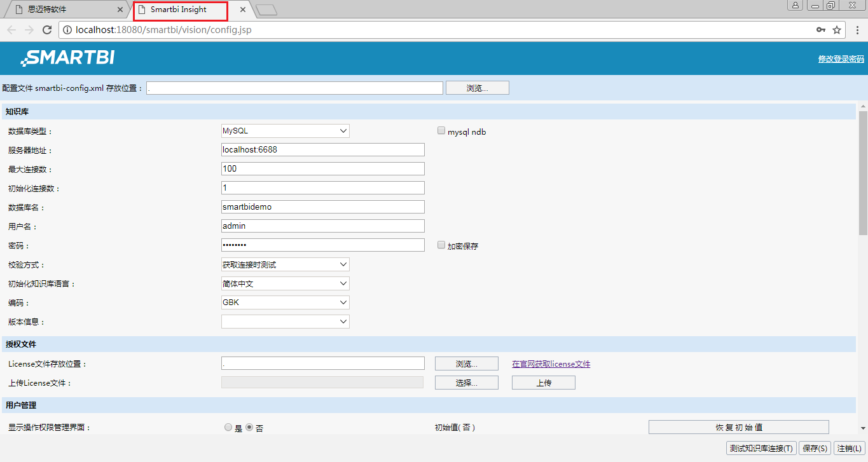Click the browser back arrow
This screenshot has height=462, width=868.
pos(11,30)
